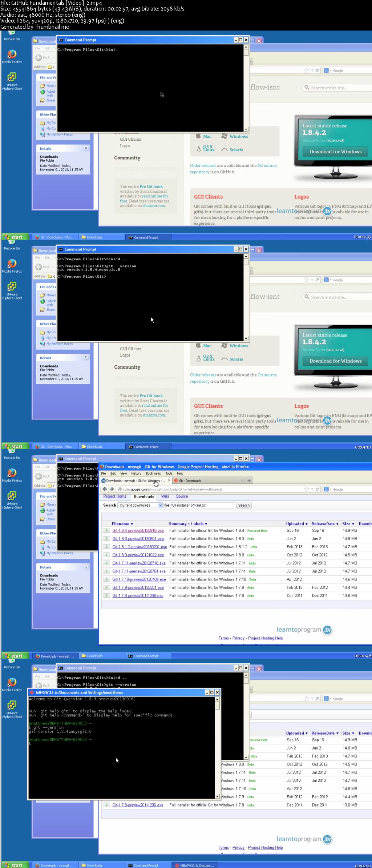This screenshot has height=868, width=372.
Task: Click download arrow icon for Git-1.7.10-preview20120409.exe
Action: [106, 579]
